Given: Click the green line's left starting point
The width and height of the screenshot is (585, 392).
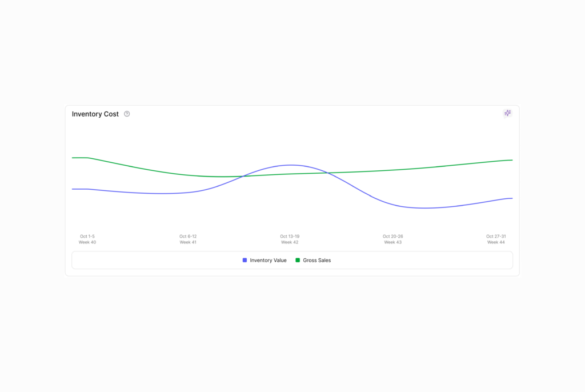Looking at the screenshot, I should coord(73,158).
